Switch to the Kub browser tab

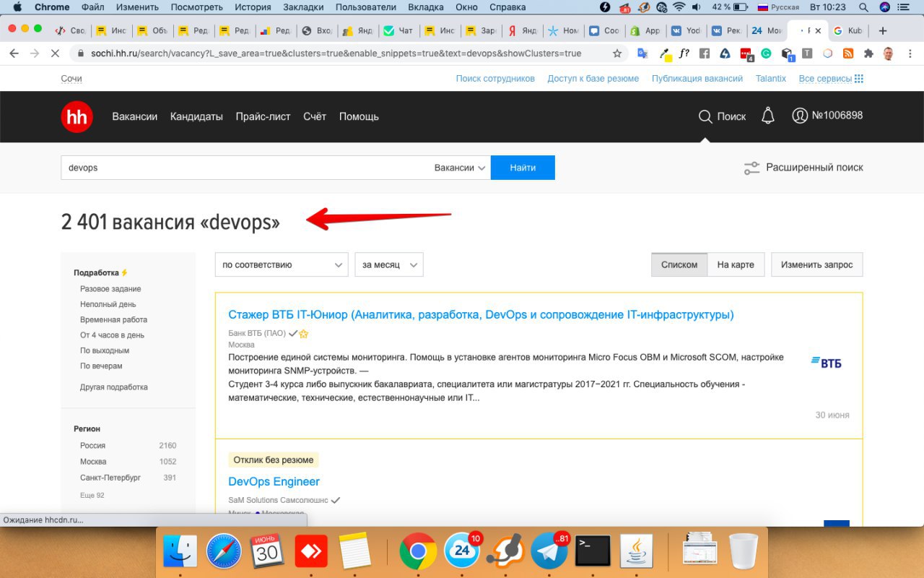[849, 31]
